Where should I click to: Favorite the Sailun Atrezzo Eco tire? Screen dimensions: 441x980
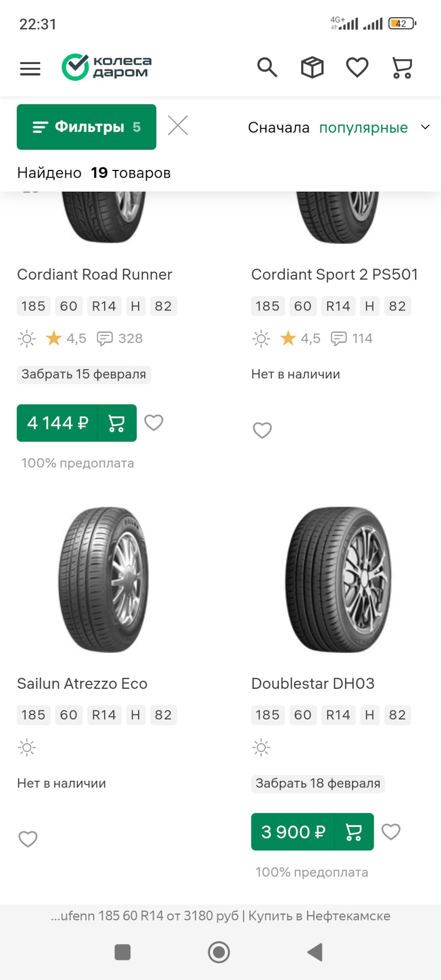coord(28,839)
